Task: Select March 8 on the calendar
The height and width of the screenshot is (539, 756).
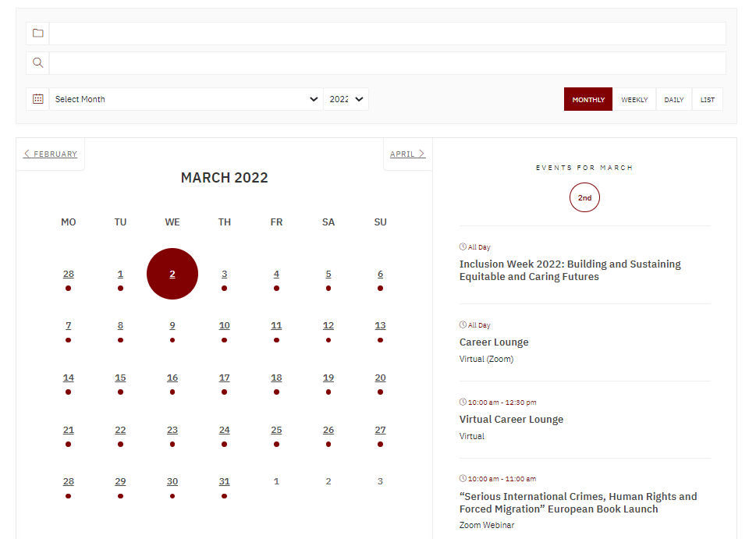Action: [x=120, y=326]
